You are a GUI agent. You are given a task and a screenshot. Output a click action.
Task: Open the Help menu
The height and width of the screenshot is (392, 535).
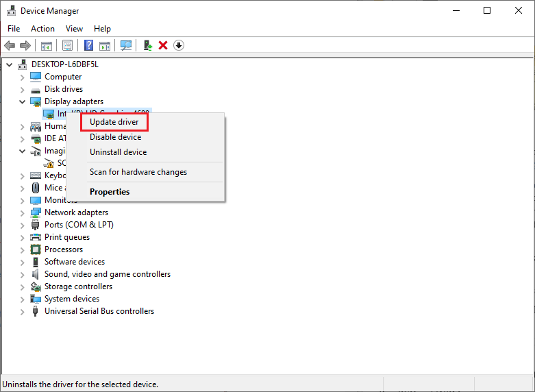coord(102,29)
